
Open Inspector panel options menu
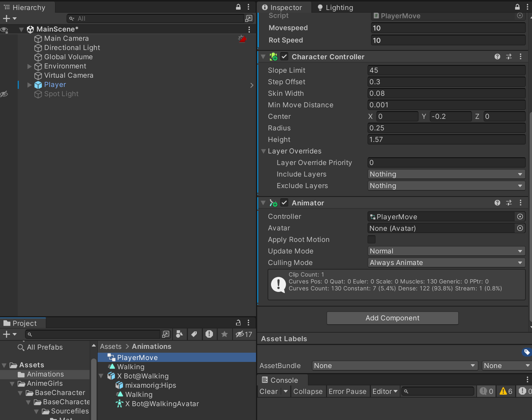coord(527,7)
